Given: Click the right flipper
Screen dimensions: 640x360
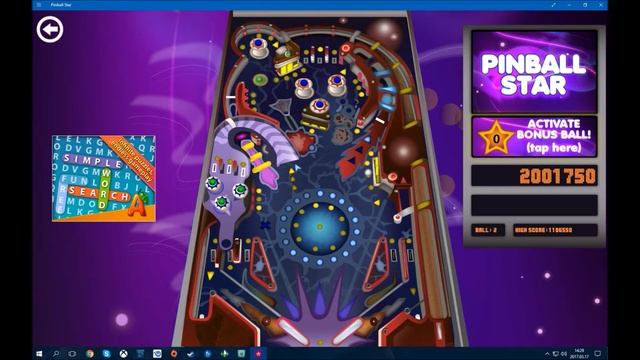Looking at the screenshot, I should [348, 330].
